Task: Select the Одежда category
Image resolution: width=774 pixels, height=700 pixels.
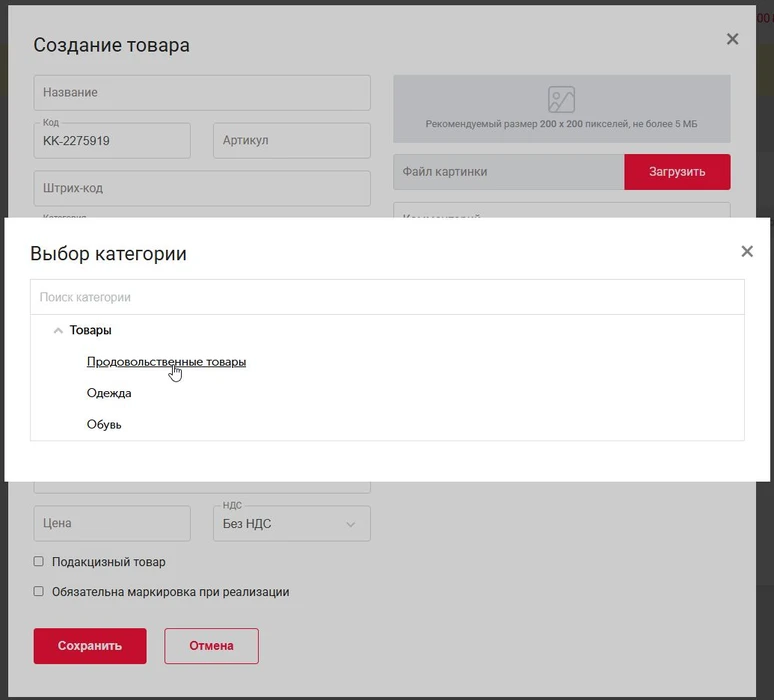Action: (109, 393)
